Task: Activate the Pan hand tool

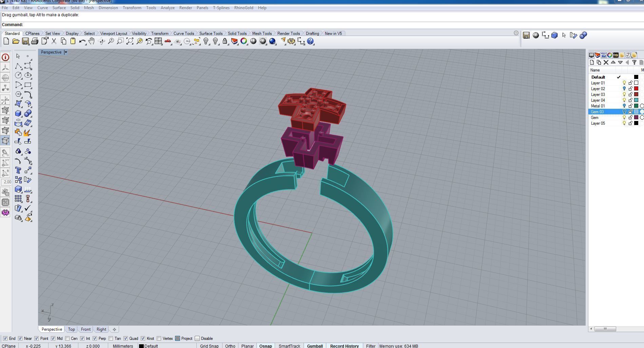Action: click(x=92, y=41)
